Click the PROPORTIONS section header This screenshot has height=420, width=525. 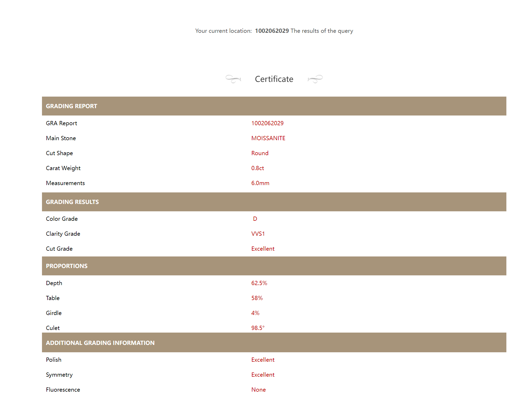[67, 266]
